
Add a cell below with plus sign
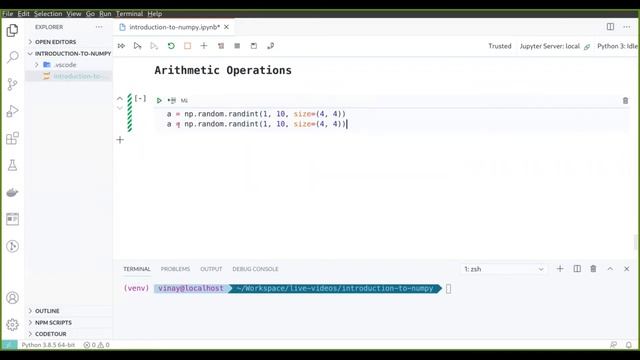pos(120,140)
